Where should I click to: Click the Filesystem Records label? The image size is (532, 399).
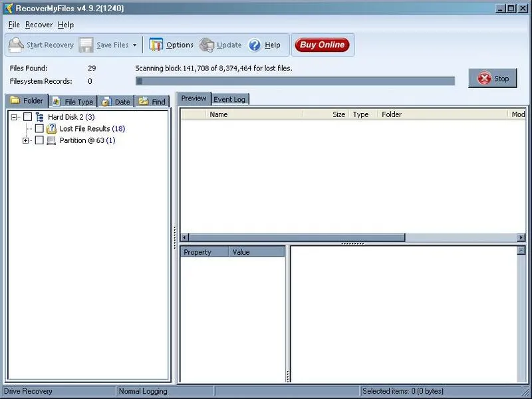coord(41,81)
